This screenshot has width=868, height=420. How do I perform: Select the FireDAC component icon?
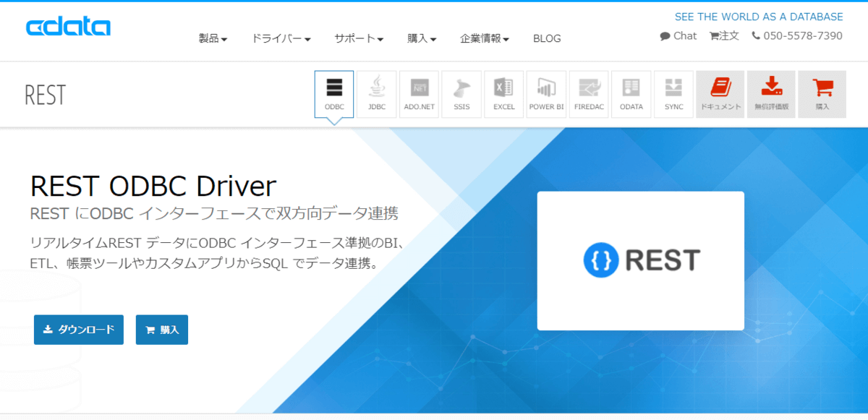[589, 94]
